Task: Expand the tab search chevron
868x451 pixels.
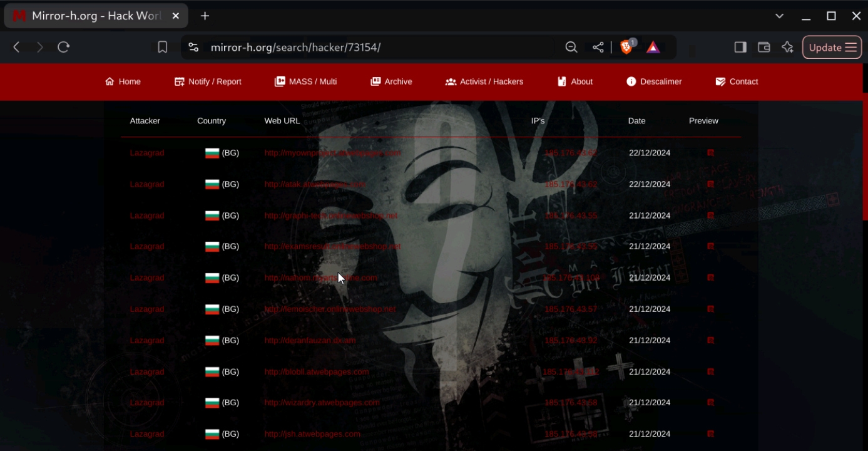Action: [779, 16]
